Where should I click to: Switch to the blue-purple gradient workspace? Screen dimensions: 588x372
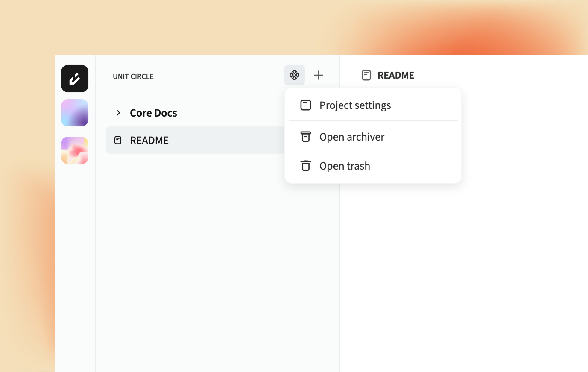click(x=75, y=113)
